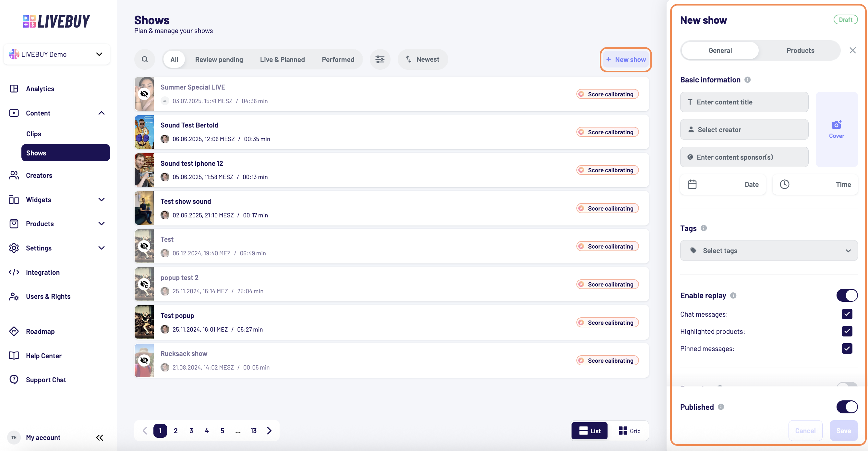Launch Support Chat
The width and height of the screenshot is (868, 451).
tap(46, 380)
